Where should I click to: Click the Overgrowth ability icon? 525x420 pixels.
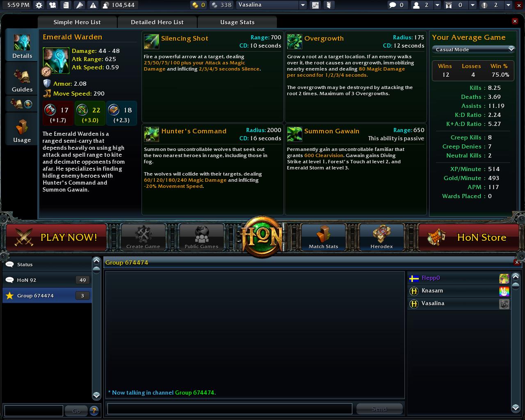pyautogui.click(x=294, y=41)
